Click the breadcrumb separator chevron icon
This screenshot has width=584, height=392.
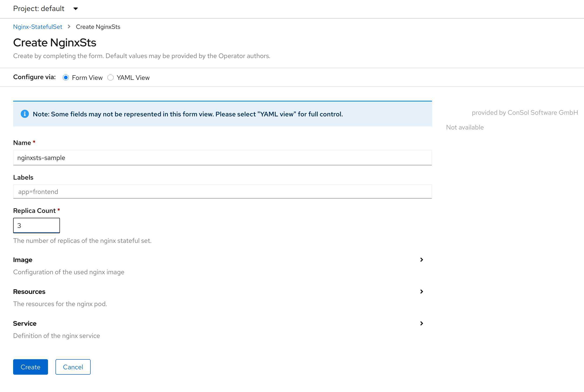coord(69,26)
